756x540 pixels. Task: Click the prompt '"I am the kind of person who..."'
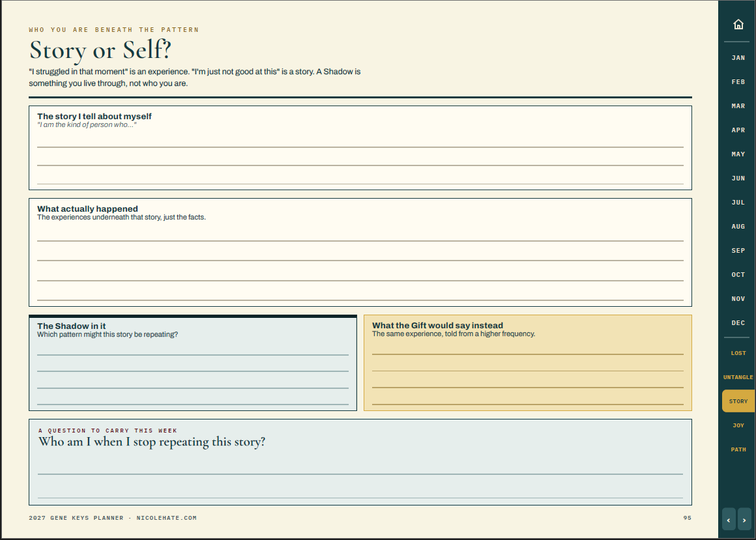click(x=87, y=125)
